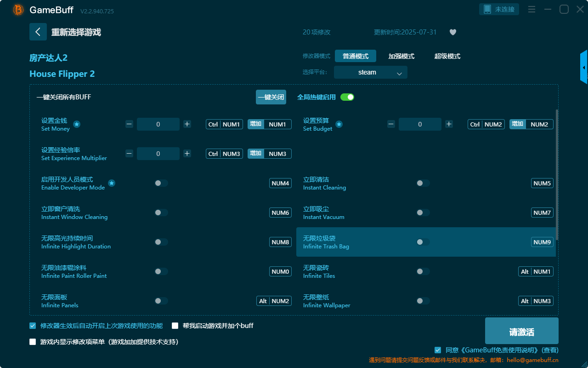Enable the Infinite Panels toggle
Image resolution: width=588 pixels, height=368 pixels.
161,301
